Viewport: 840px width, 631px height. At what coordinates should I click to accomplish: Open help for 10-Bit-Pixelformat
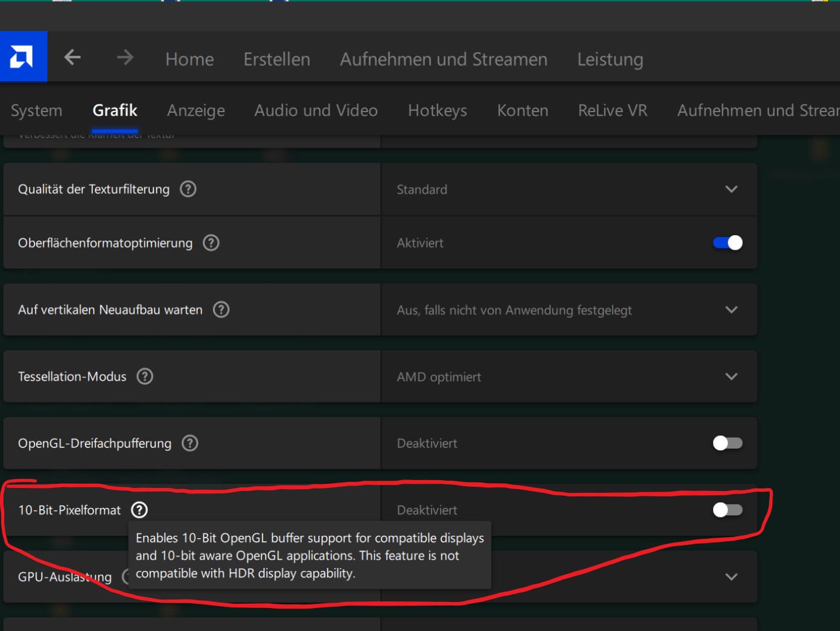pos(139,510)
